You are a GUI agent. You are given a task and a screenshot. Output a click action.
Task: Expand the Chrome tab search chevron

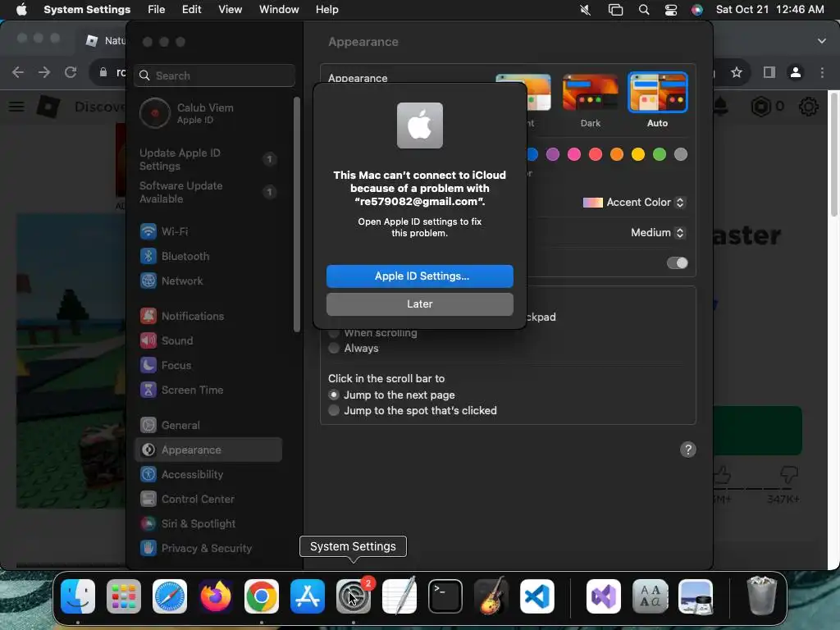tap(822, 41)
